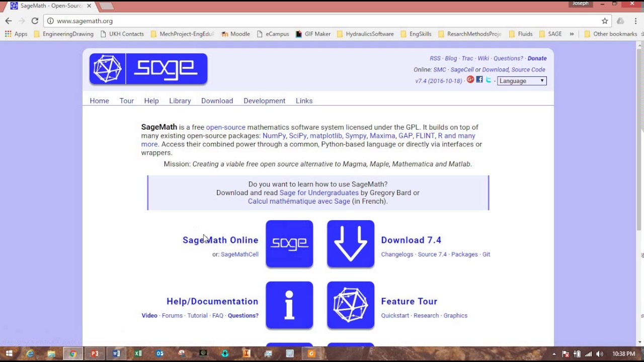Open the Changelogs link
The width and height of the screenshot is (644, 362).
click(x=397, y=254)
